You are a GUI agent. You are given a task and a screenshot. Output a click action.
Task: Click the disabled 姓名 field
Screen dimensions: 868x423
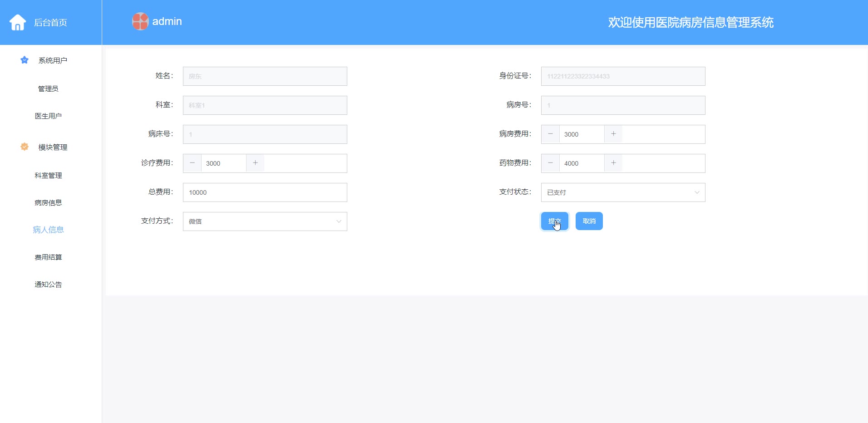(x=265, y=76)
